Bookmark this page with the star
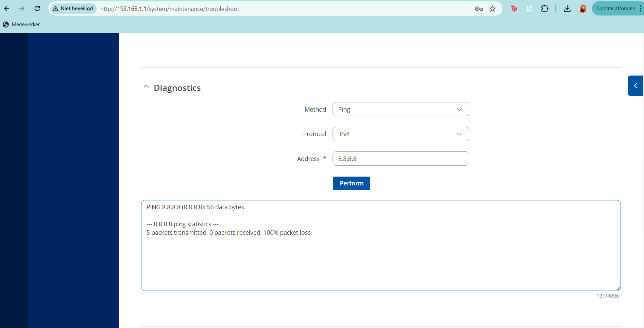644x328 pixels. (492, 9)
